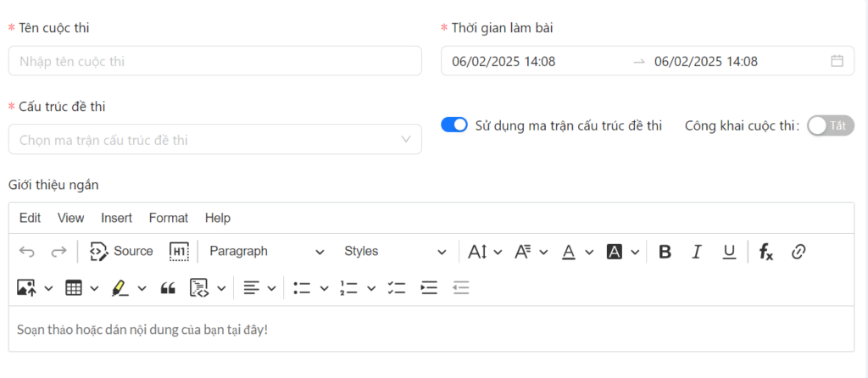Click the redo arrow in editor toolbar

(58, 252)
